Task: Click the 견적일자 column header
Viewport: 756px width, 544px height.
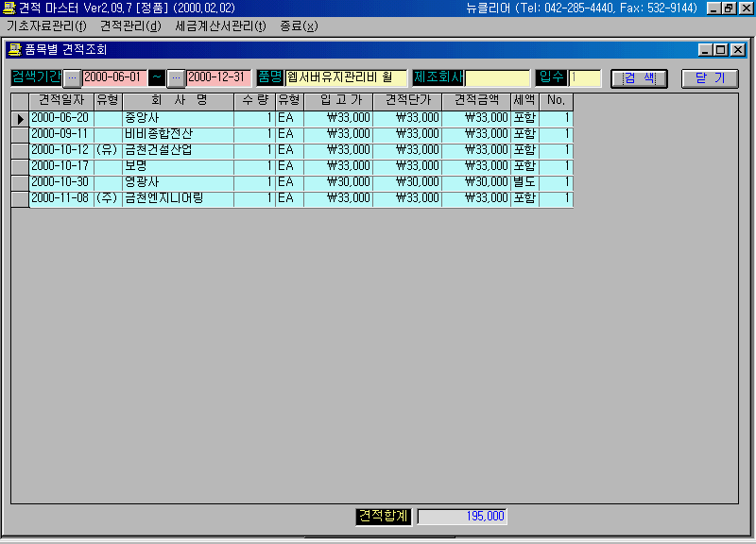Action: tap(61, 101)
